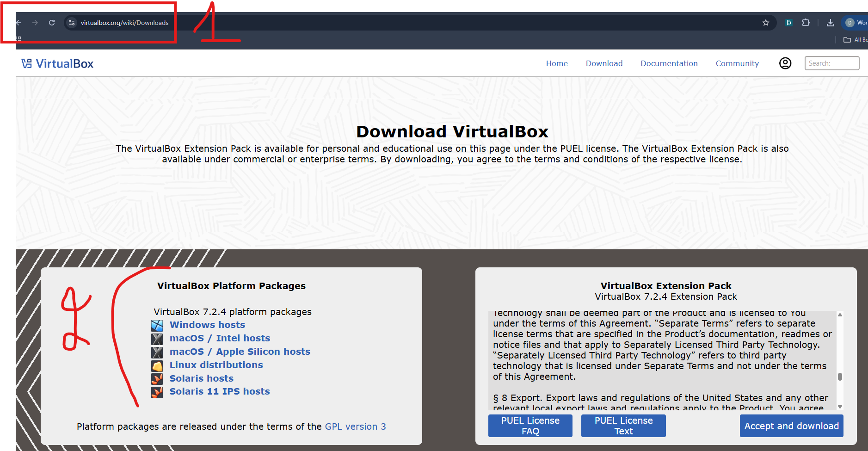
Task: Open the apps grid icon in bookmarks bar
Action: 18,38
